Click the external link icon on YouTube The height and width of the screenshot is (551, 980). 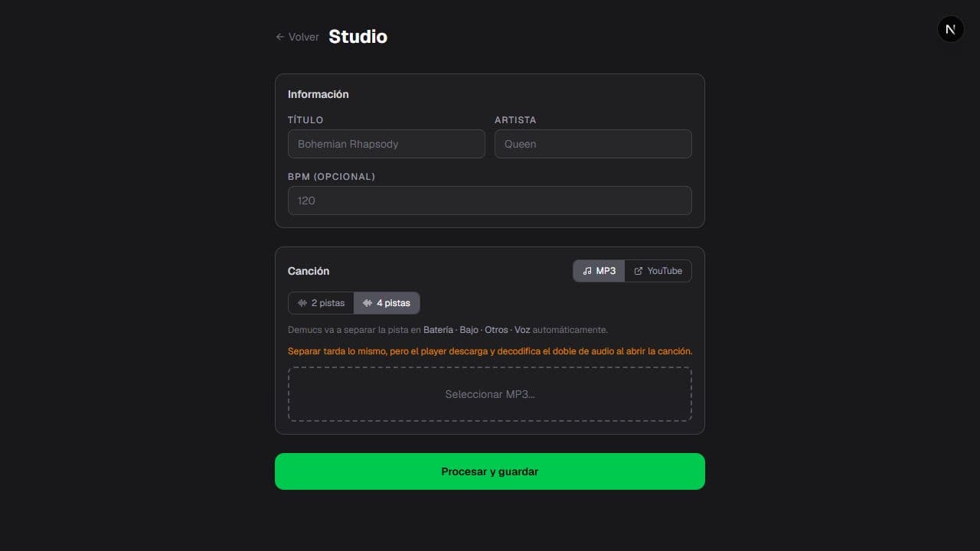639,271
